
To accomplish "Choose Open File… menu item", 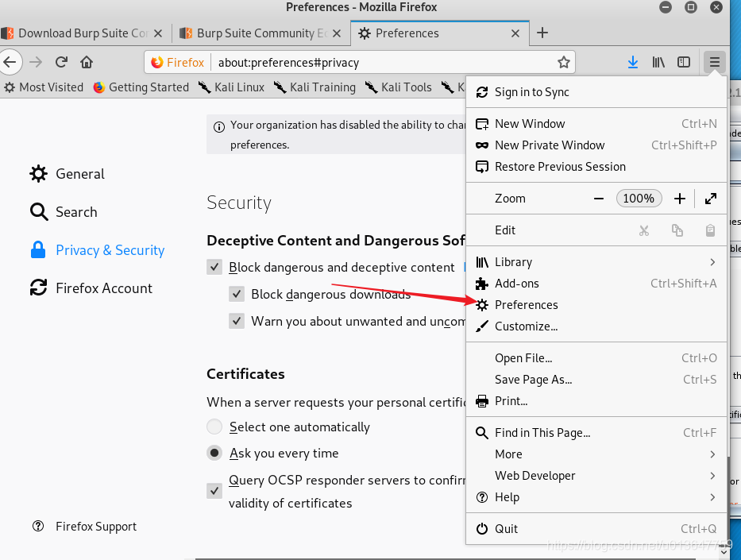I will click(596, 358).
